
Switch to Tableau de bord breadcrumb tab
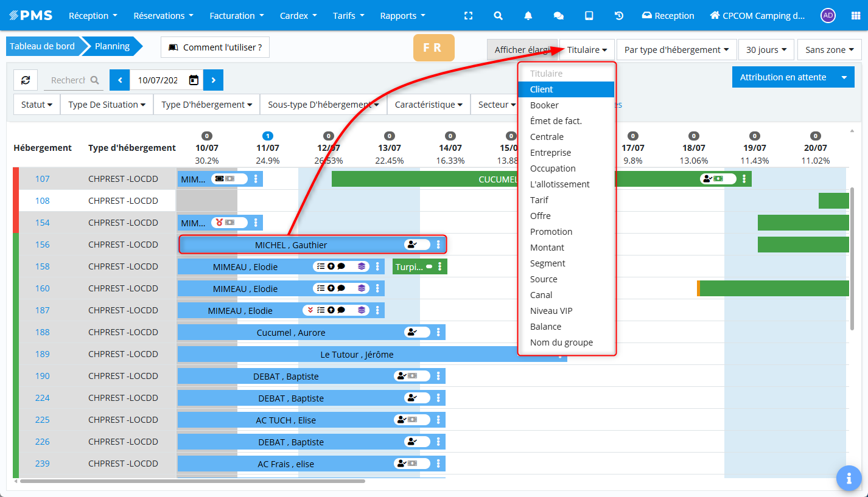[x=42, y=46]
